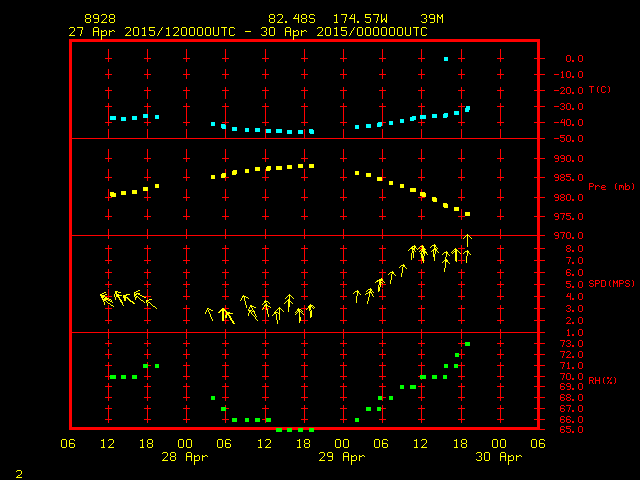Image resolution: width=640 pixels, height=480 pixels.
Task: Click the '985.0' pressure tick label
Action: (x=569, y=178)
